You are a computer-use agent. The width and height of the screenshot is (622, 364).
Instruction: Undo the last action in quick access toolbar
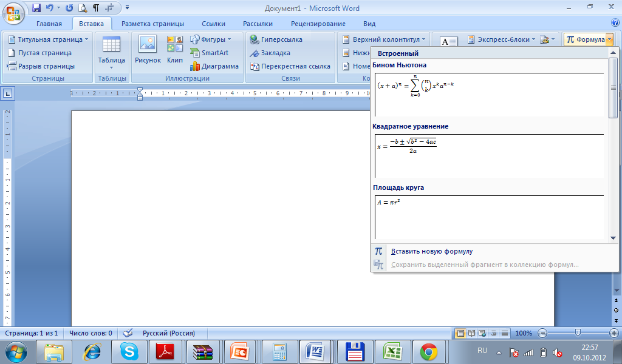click(x=49, y=7)
